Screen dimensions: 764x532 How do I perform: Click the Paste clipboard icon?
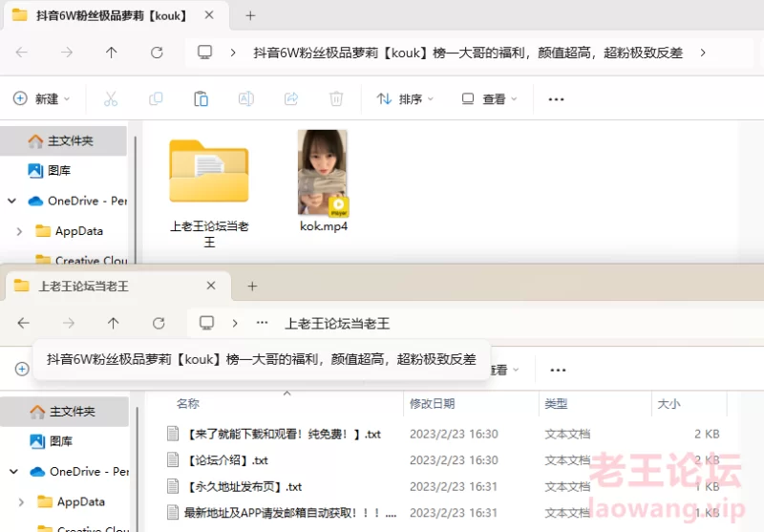click(x=201, y=98)
